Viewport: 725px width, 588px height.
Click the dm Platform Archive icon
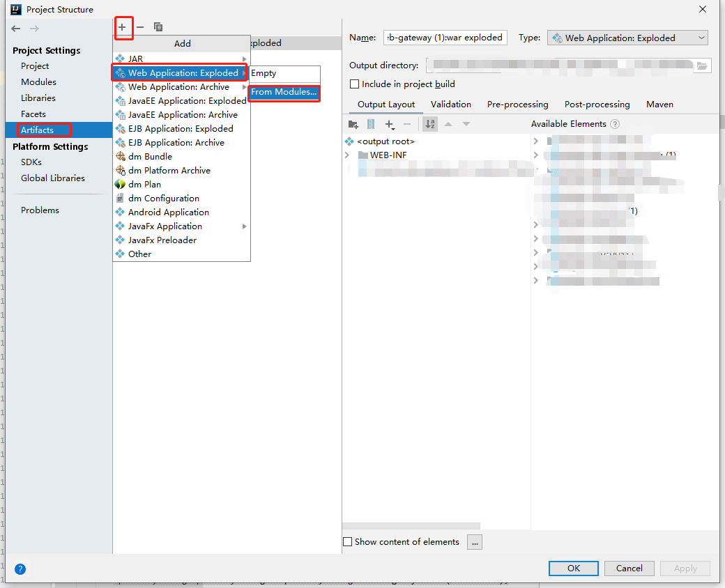tap(120, 170)
